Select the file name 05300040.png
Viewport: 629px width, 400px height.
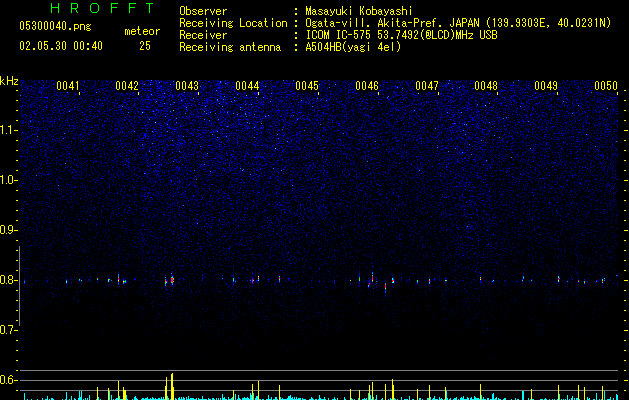tap(55, 26)
